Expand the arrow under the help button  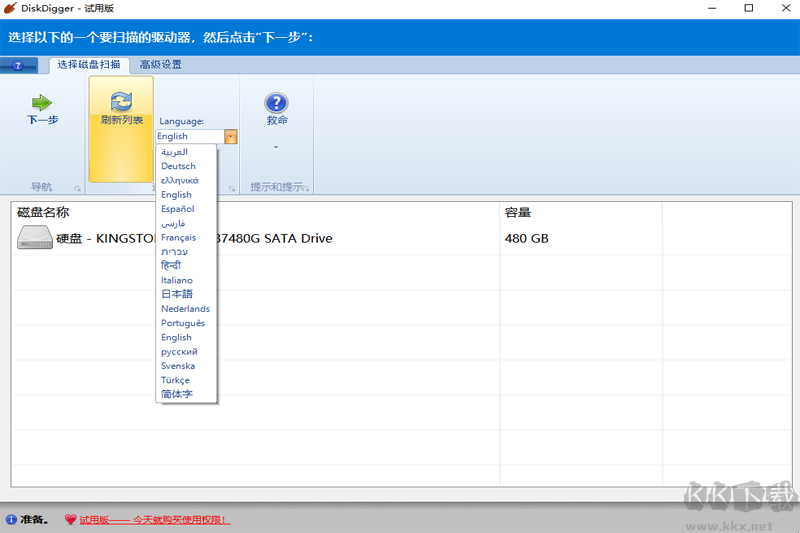pyautogui.click(x=276, y=147)
